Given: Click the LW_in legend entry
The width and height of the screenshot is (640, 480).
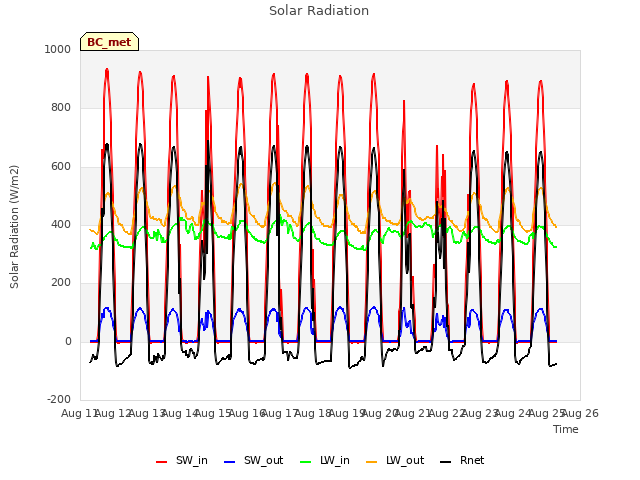Looking at the screenshot, I should pyautogui.click(x=325, y=460).
